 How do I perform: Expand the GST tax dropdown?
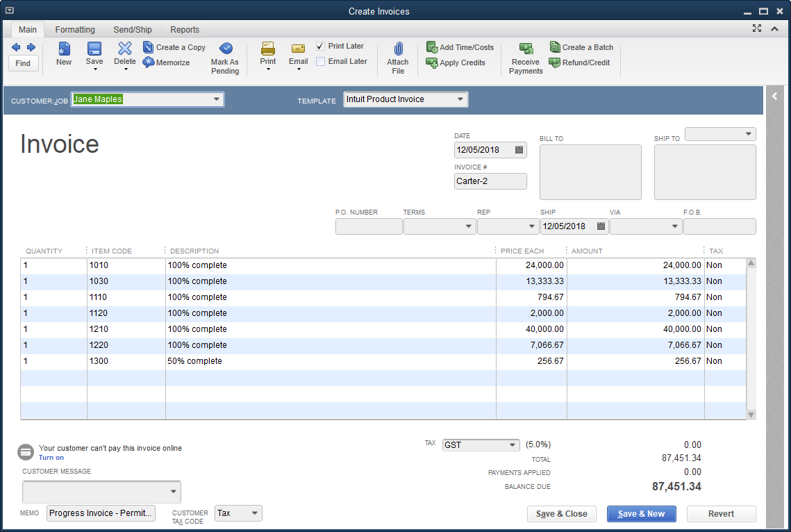[x=513, y=445]
